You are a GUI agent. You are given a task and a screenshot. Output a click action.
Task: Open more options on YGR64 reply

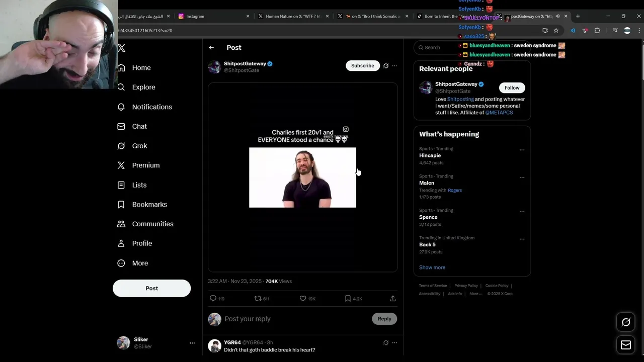(x=394, y=343)
